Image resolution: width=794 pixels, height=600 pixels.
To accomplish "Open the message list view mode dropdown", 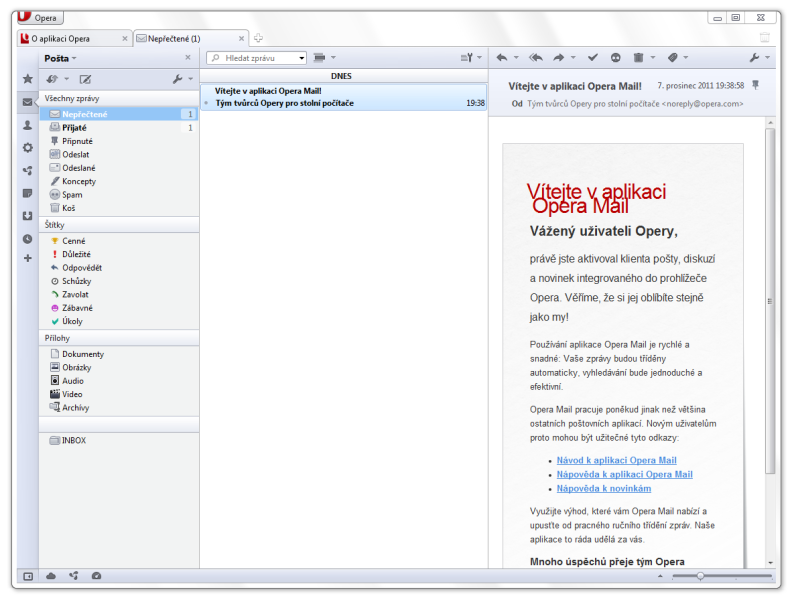I will pos(325,58).
